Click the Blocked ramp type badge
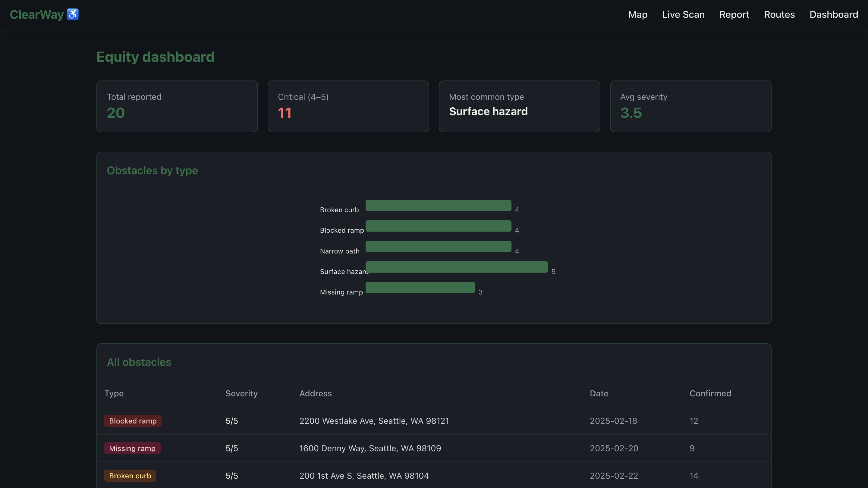 pos(133,421)
